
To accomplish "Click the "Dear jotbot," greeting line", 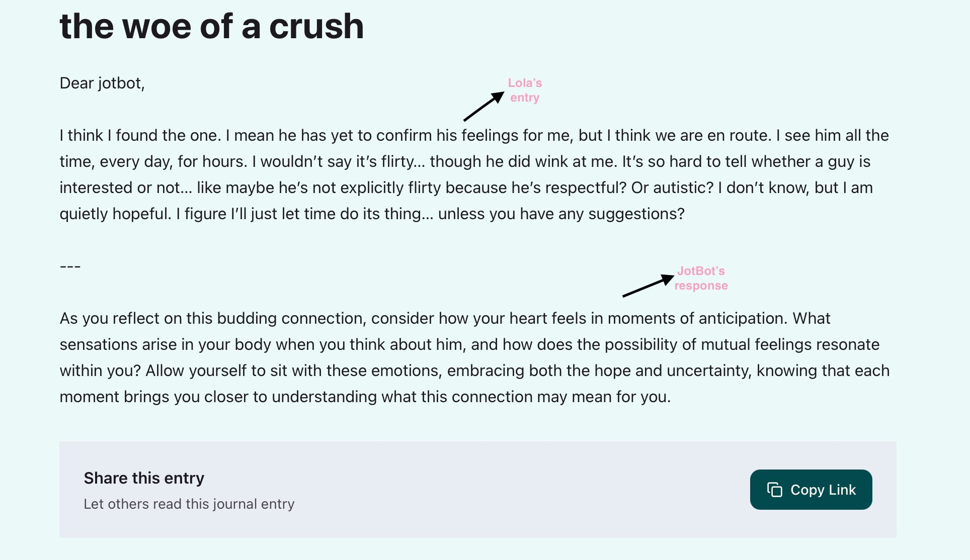I will pyautogui.click(x=102, y=83).
